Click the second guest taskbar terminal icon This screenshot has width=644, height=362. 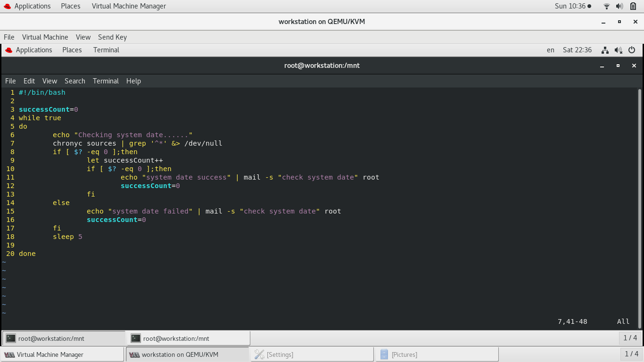[x=136, y=338]
